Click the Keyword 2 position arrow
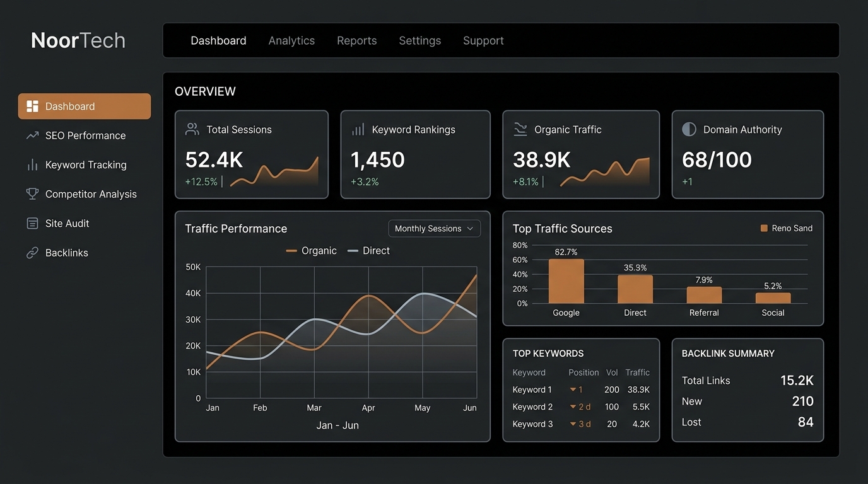Image resolution: width=868 pixels, height=484 pixels. point(573,407)
